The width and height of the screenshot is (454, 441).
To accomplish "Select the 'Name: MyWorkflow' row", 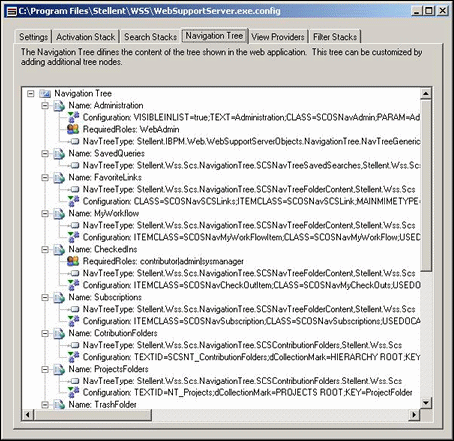I will point(104,214).
